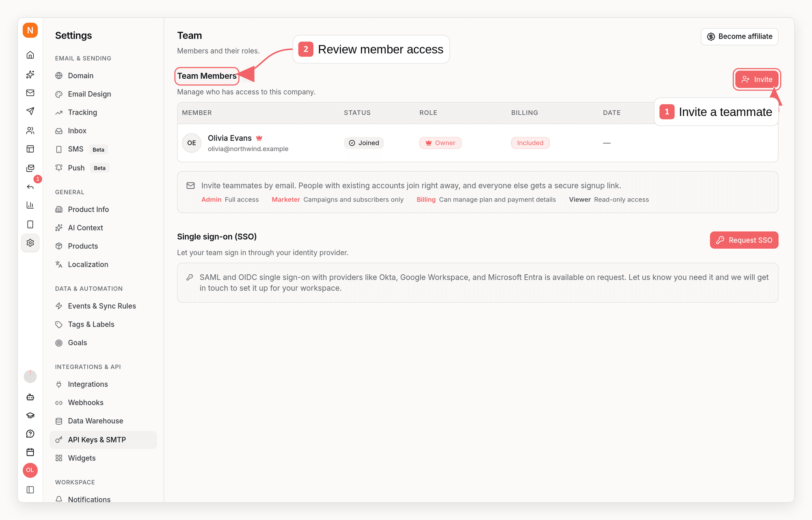Click the Become affiliate button
The width and height of the screenshot is (812, 520).
739,37
